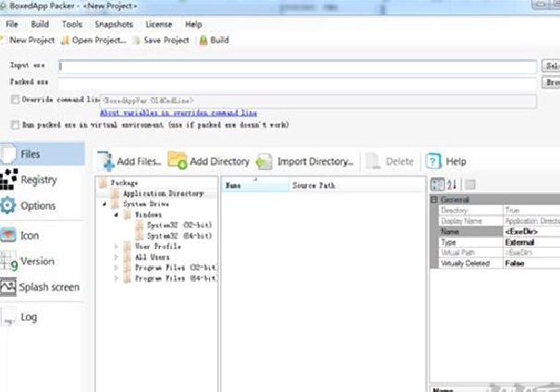Click the Open Project folder icon
Image resolution: width=560 pixels, height=392 pixels.
pos(65,41)
